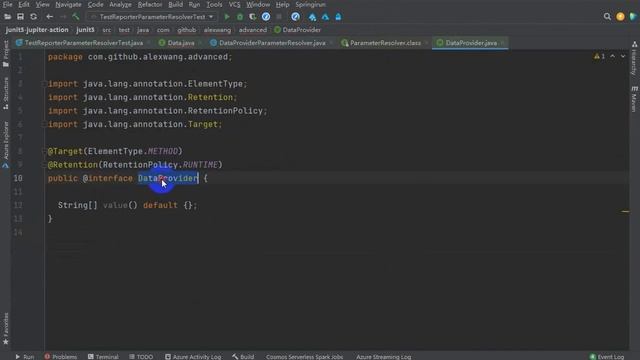Click the grey Stop button

(x=279, y=17)
